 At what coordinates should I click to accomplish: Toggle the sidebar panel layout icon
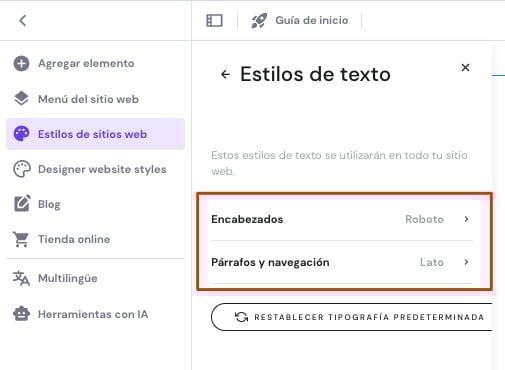click(x=214, y=21)
